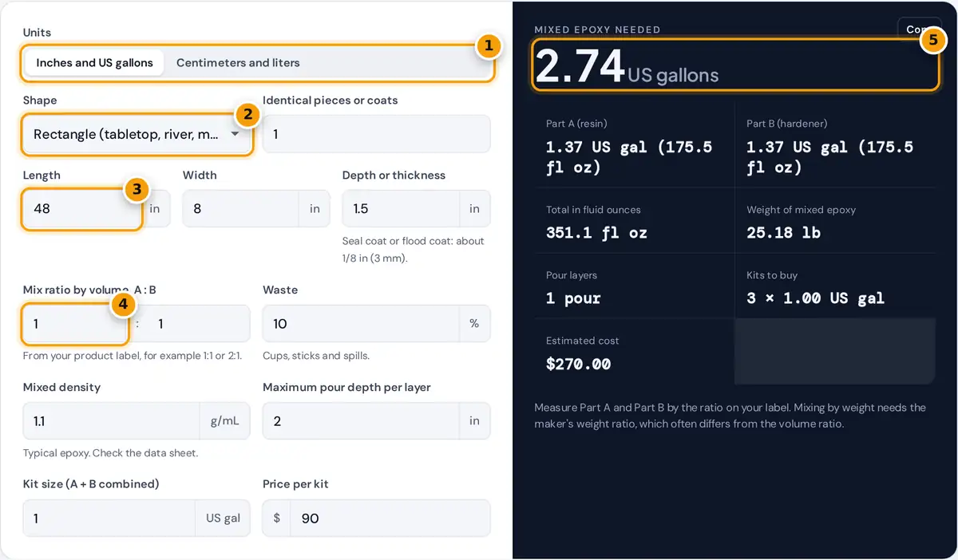Click the Length input field
958x560 pixels.
(81, 209)
